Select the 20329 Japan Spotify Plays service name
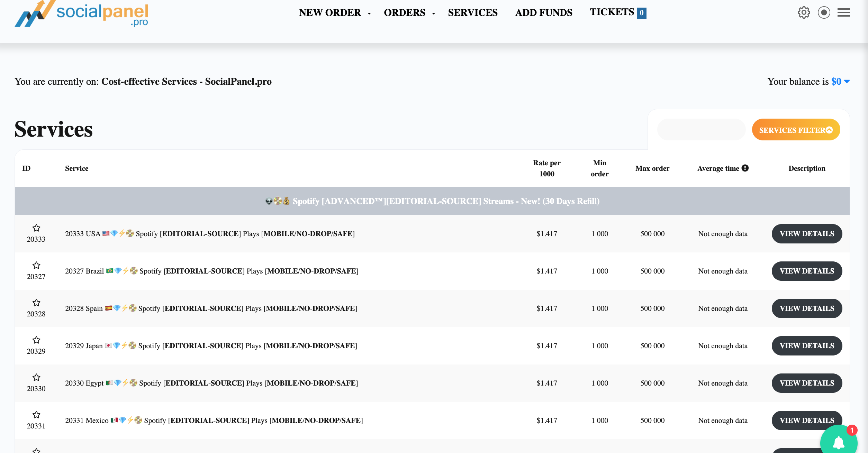This screenshot has height=453, width=868. (211, 346)
